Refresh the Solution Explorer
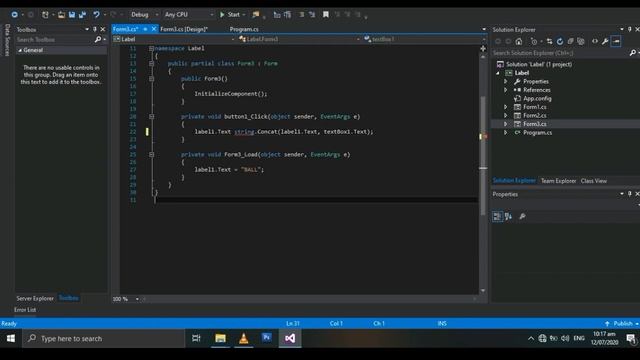640x360 pixels. [560, 42]
